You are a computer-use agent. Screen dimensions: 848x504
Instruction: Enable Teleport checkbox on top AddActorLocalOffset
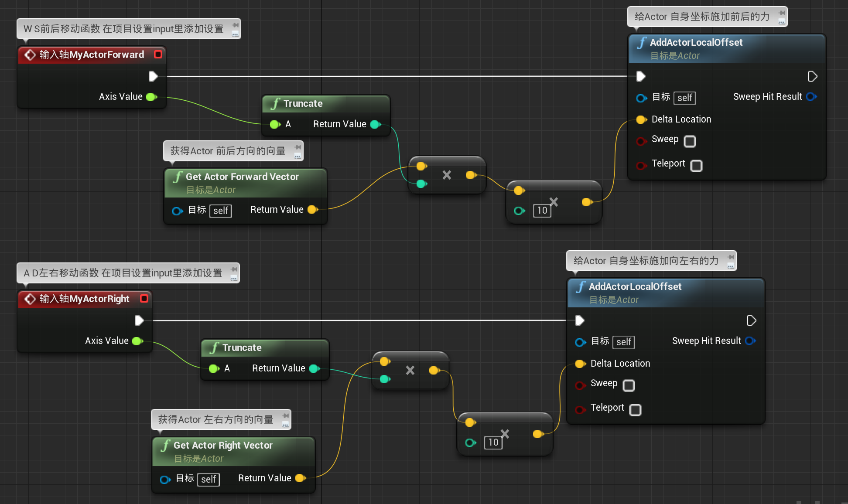click(696, 166)
